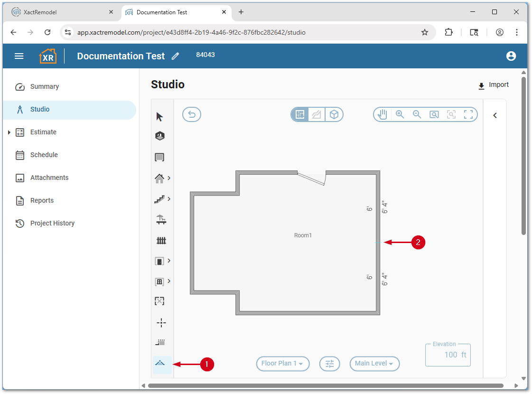
Task: Select the arrow pointer tool
Action: pyautogui.click(x=159, y=117)
